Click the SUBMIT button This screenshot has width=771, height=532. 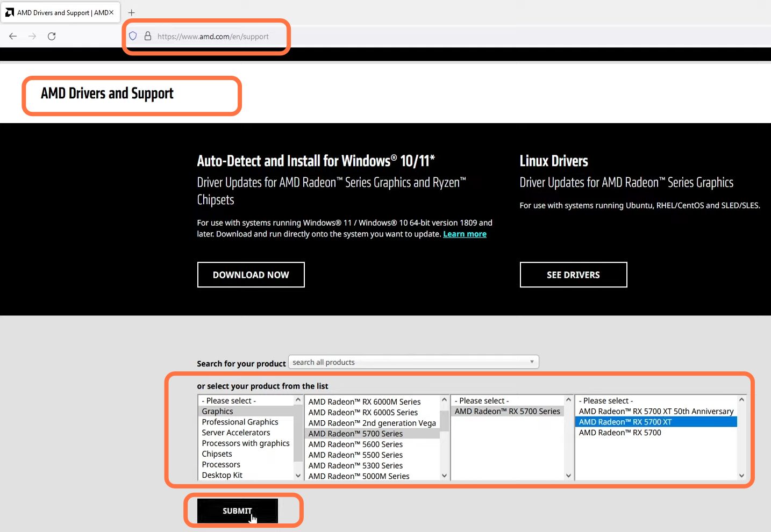[x=237, y=511]
